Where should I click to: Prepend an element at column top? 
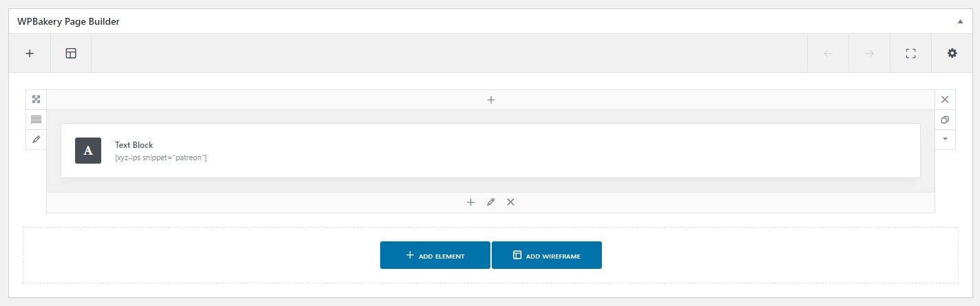click(491, 100)
